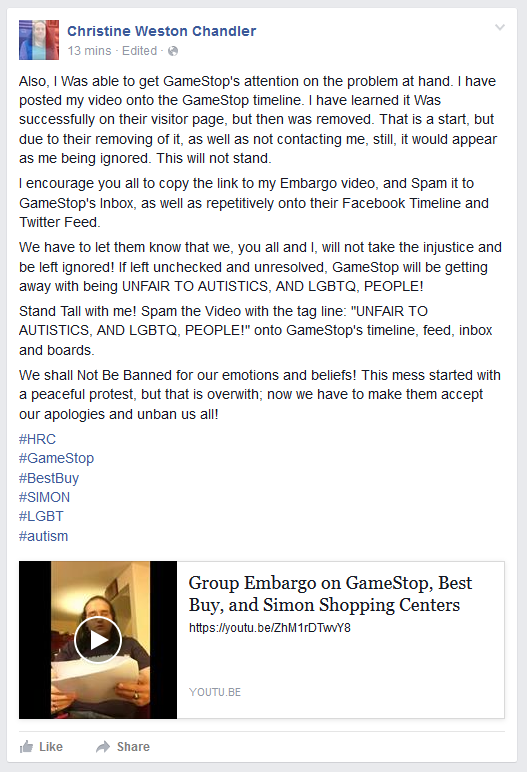The image size is (527, 772).
Task: Open the #autism hashtag
Action: [x=43, y=536]
